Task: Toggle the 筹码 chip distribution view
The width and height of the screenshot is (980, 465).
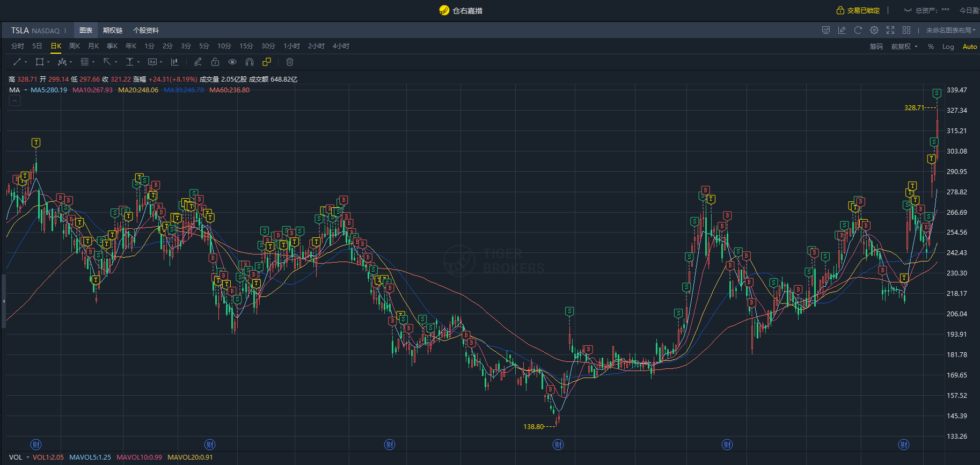Action: pos(876,47)
